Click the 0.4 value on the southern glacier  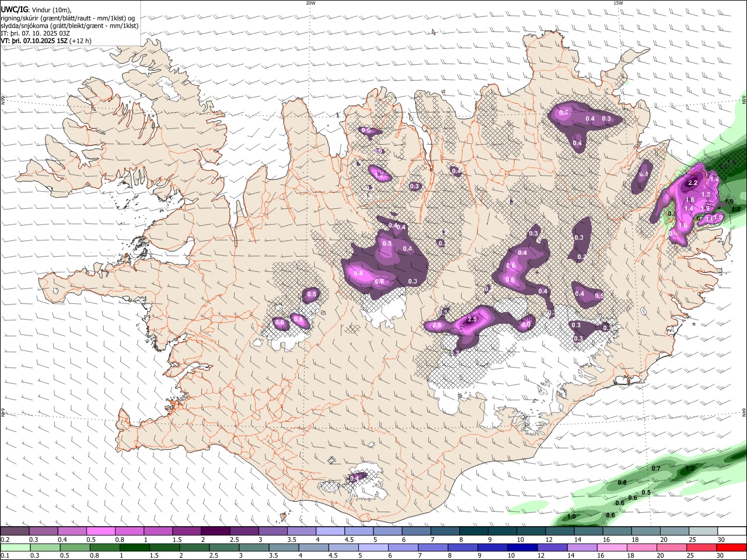pyautogui.click(x=354, y=478)
